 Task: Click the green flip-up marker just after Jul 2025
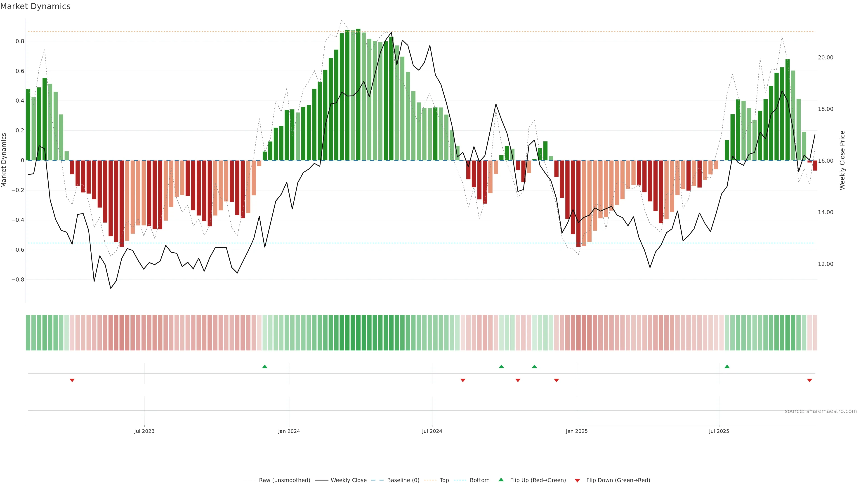coord(727,366)
